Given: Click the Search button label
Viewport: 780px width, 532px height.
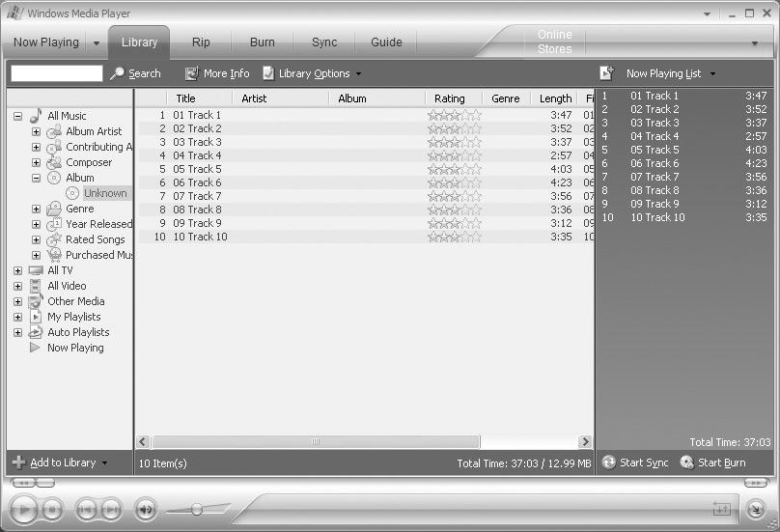Looking at the screenshot, I should click(145, 73).
